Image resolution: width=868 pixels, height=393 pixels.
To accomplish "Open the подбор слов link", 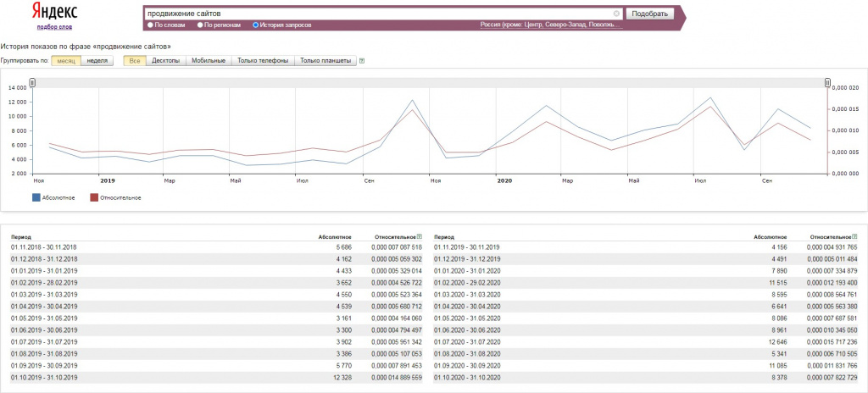I will coord(54,26).
